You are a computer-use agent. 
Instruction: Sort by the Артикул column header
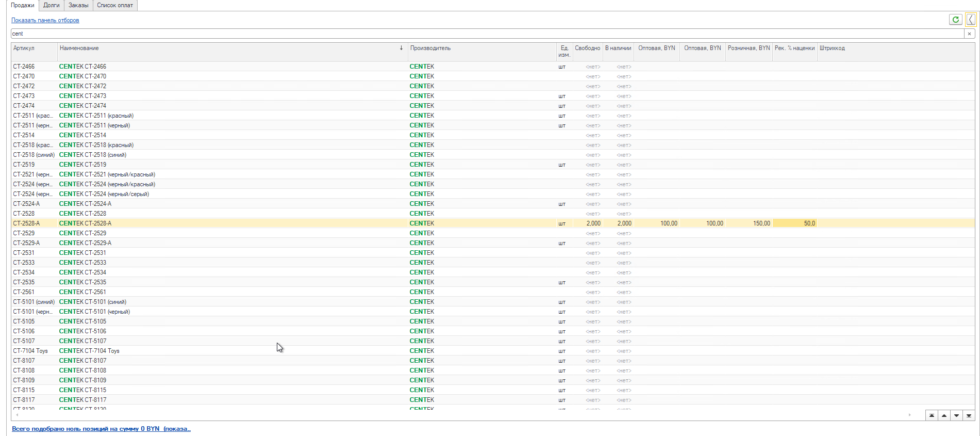tap(24, 48)
